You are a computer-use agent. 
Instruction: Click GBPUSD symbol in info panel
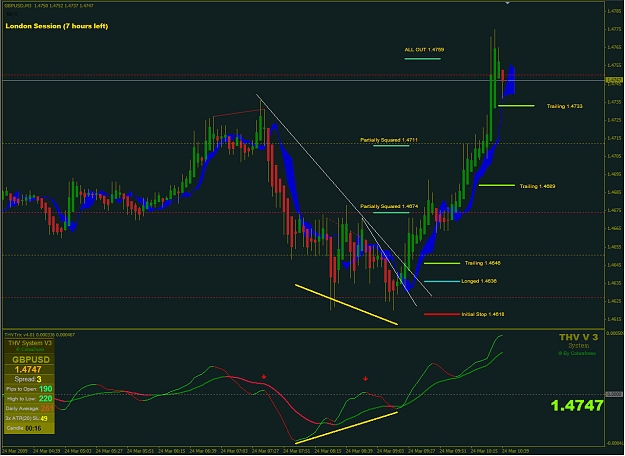coord(31,359)
